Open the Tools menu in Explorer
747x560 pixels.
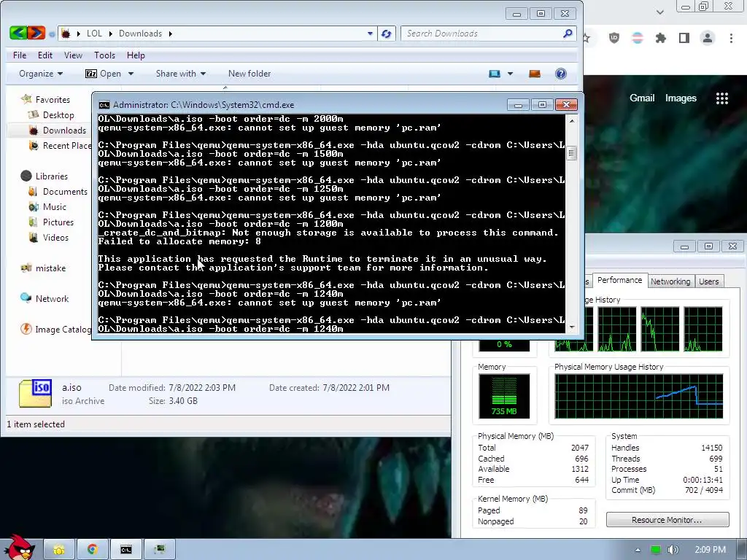(104, 55)
